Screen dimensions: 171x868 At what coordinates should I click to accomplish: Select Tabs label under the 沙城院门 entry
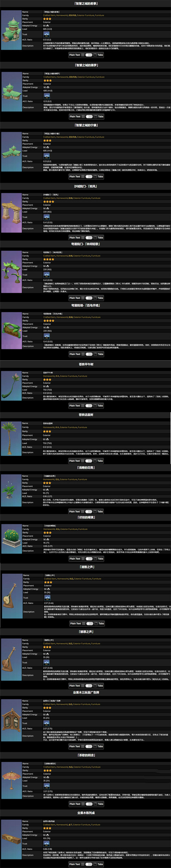tap(100, 237)
